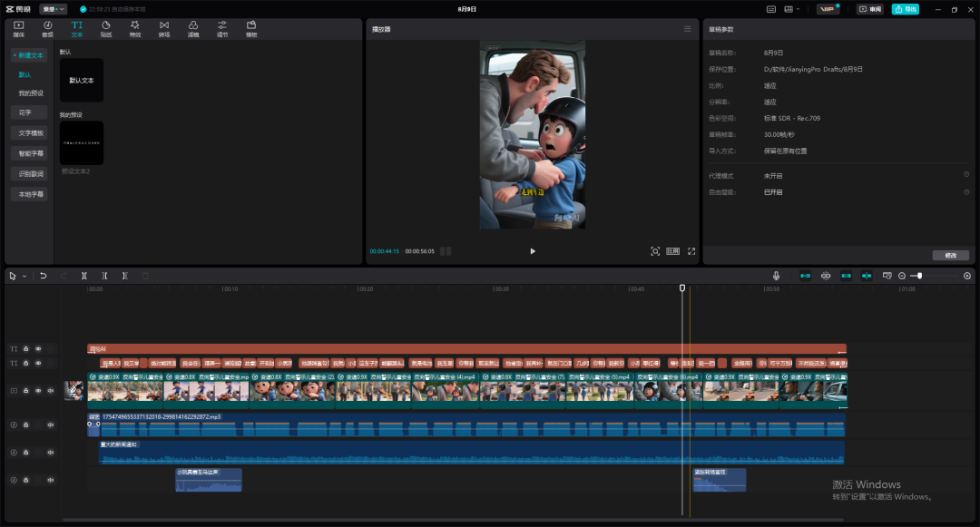Viewport: 980px width, 527px height.
Task: Trim right of the playhead
Action: [125, 276]
